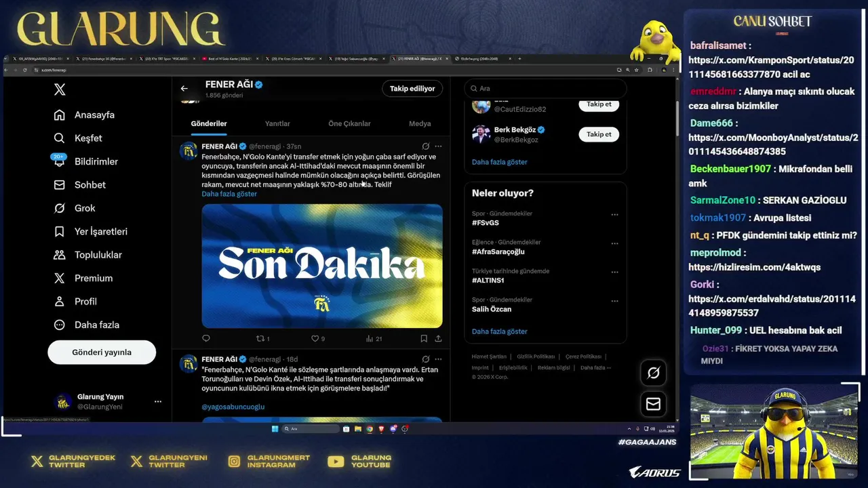Image resolution: width=868 pixels, height=488 pixels.
Task: Click the Windows taskbar Ara search box
Action: pyautogui.click(x=311, y=429)
